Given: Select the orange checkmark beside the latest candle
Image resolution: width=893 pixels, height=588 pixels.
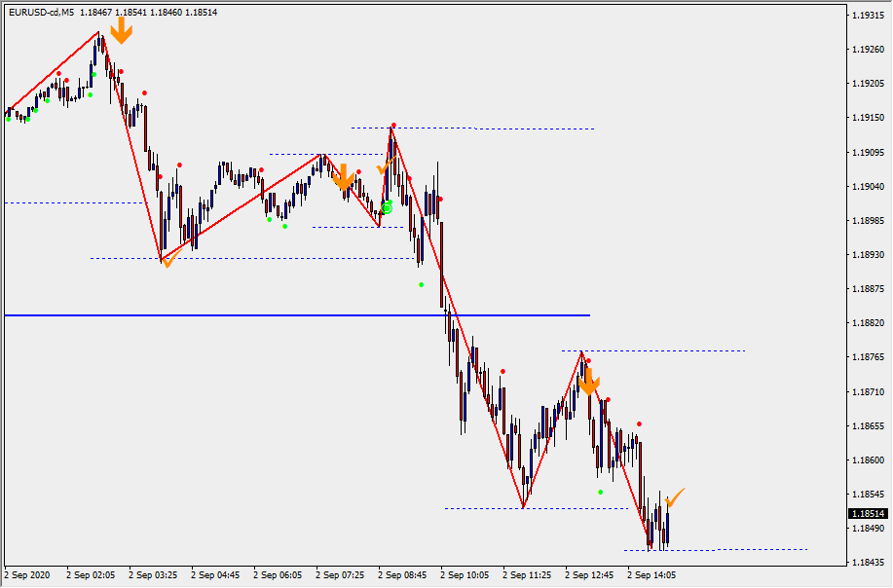Looking at the screenshot, I should click(x=675, y=497).
